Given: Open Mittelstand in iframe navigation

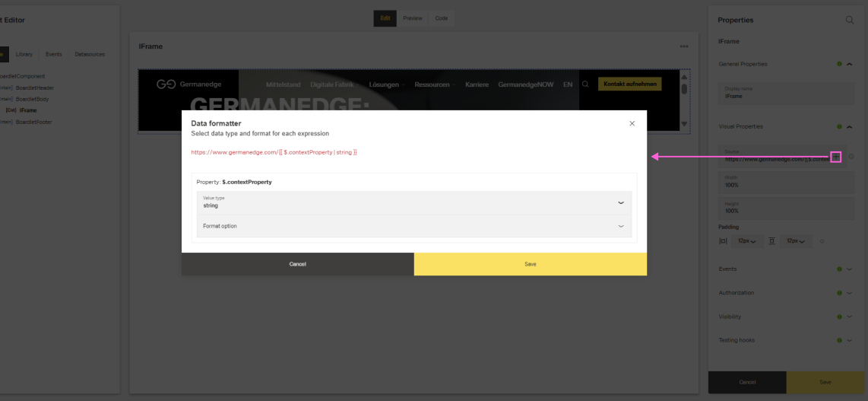Looking at the screenshot, I should 283,84.
